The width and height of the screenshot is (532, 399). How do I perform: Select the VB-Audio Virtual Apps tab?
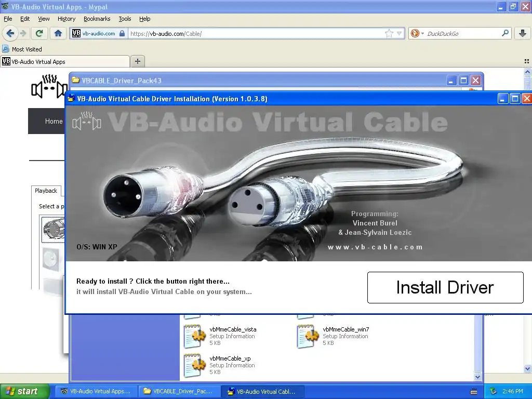click(x=65, y=61)
